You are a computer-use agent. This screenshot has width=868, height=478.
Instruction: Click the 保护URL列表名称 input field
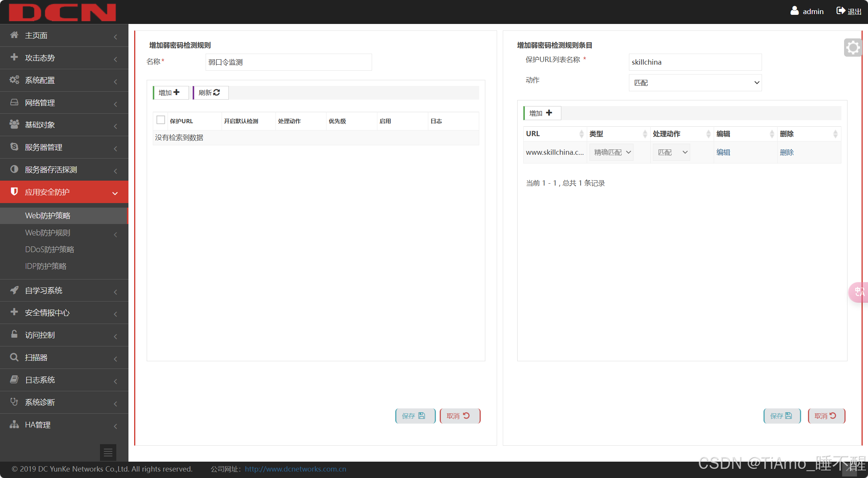click(695, 62)
